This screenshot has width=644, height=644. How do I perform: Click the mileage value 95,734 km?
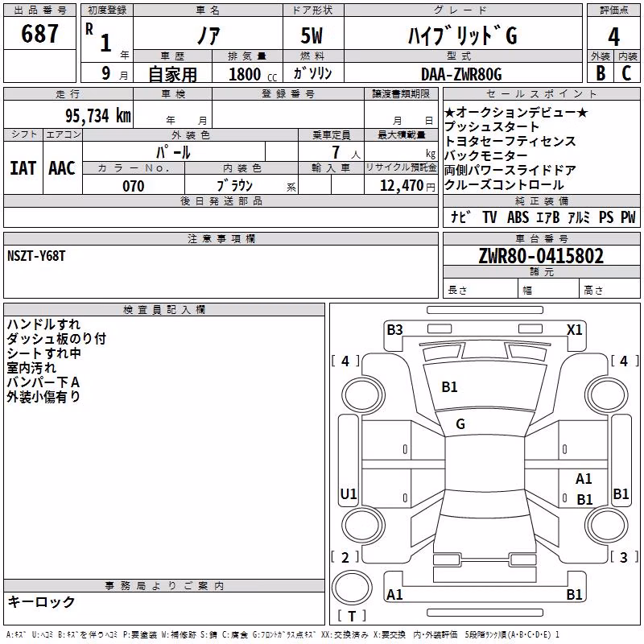98,116
